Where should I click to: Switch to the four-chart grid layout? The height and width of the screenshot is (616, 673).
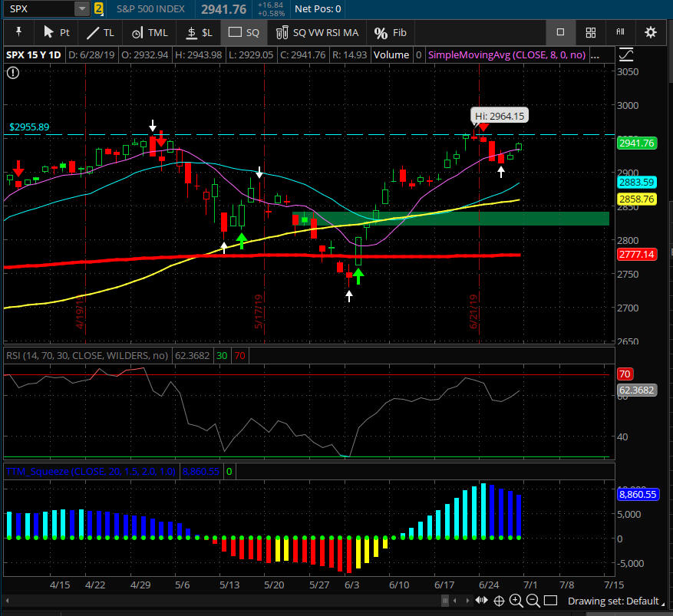[590, 32]
